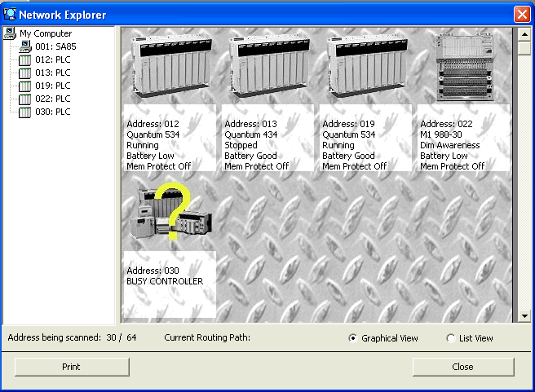This screenshot has height=392, width=535.
Task: Select 019: PLC in the tree
Action: [x=53, y=86]
